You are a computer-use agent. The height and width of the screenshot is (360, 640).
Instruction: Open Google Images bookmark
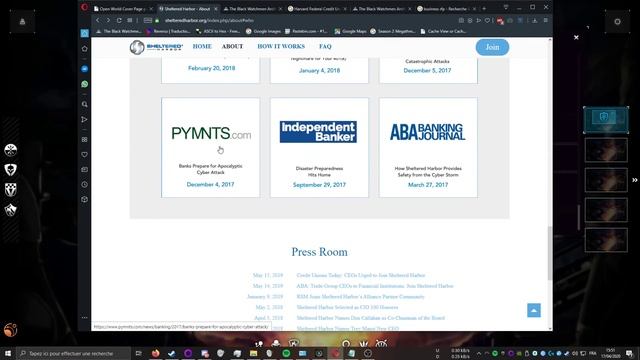(x=263, y=31)
